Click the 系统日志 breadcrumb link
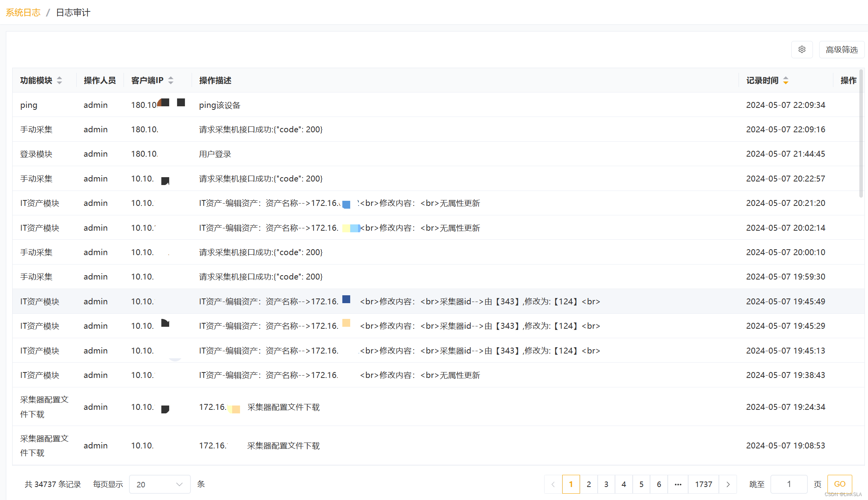 tap(23, 13)
